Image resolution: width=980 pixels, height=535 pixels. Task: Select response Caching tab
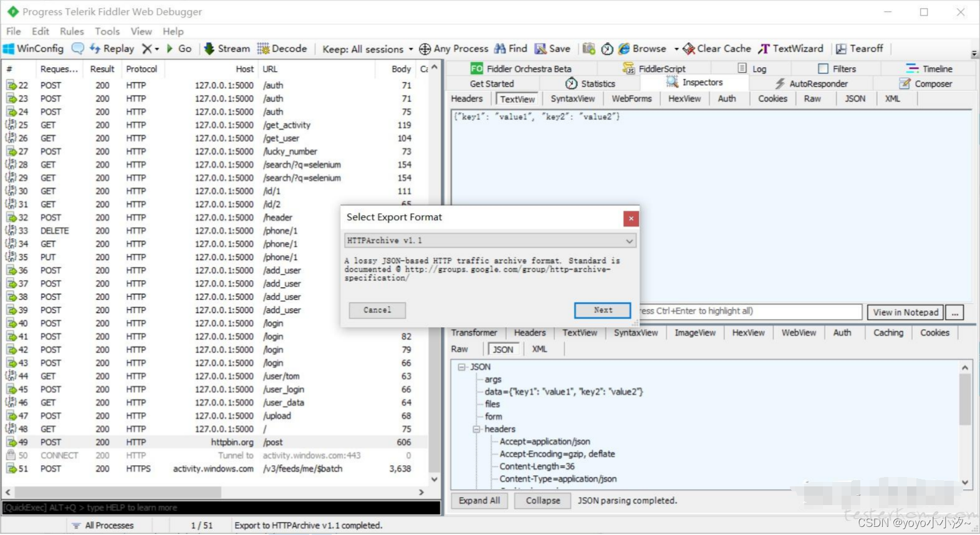(888, 333)
